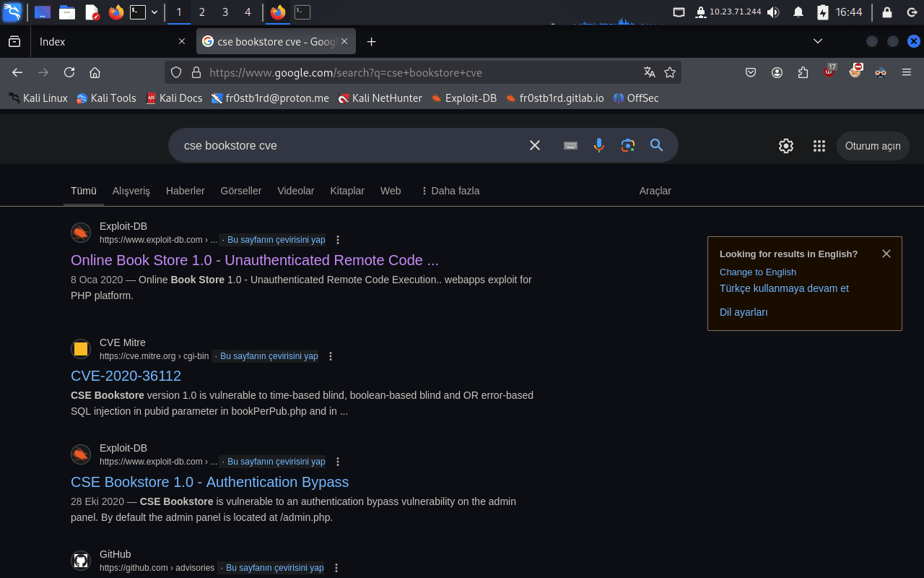Bookmark this page with the star icon
The width and height of the screenshot is (924, 578).
pyautogui.click(x=670, y=72)
